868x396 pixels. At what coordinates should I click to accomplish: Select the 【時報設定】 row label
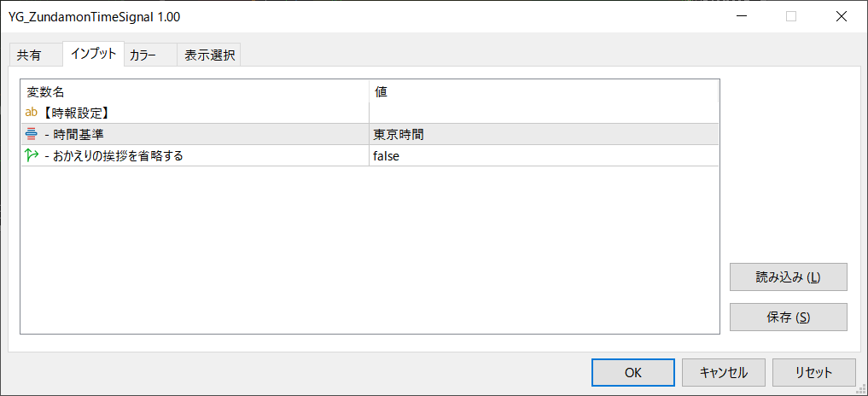coord(80,113)
